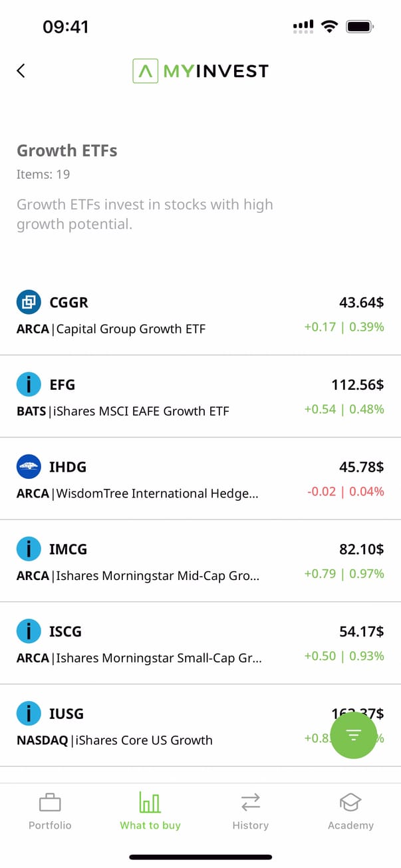Tap the CGGR Capital Group logo icon
The image size is (401, 868).
tap(29, 303)
